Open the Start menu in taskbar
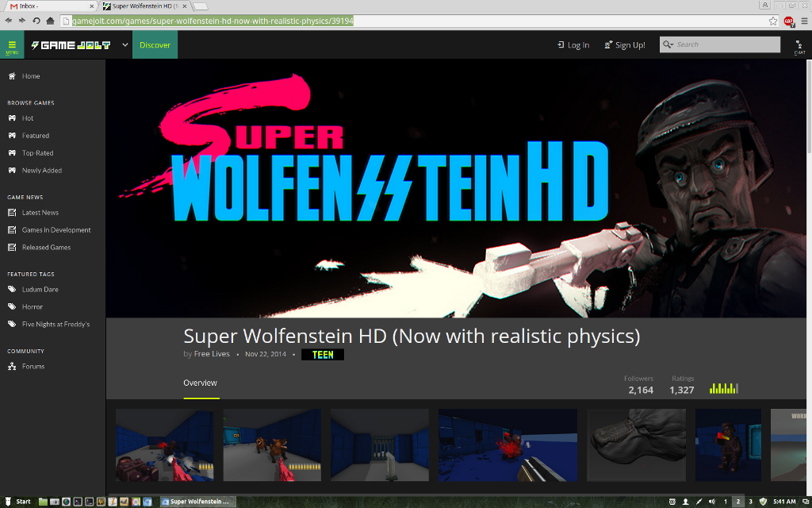The width and height of the screenshot is (812, 508). click(x=18, y=502)
